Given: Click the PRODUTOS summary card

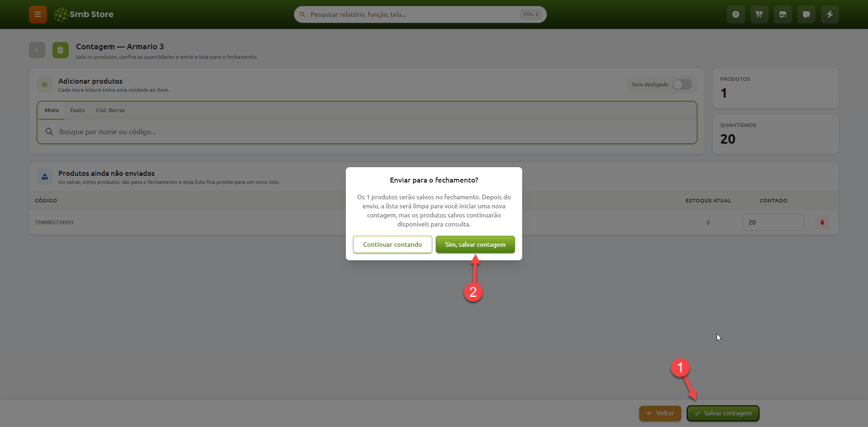Looking at the screenshot, I should 775,88.
